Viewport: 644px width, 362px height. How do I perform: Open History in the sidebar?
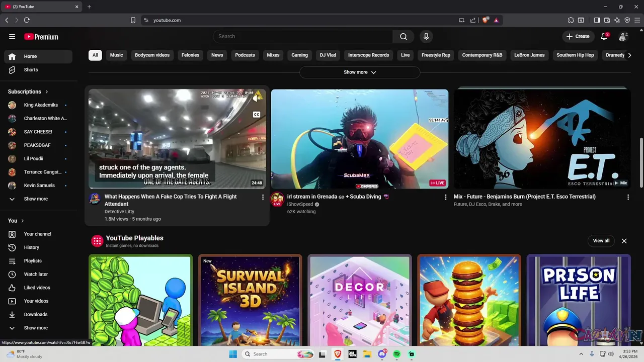click(38, 247)
